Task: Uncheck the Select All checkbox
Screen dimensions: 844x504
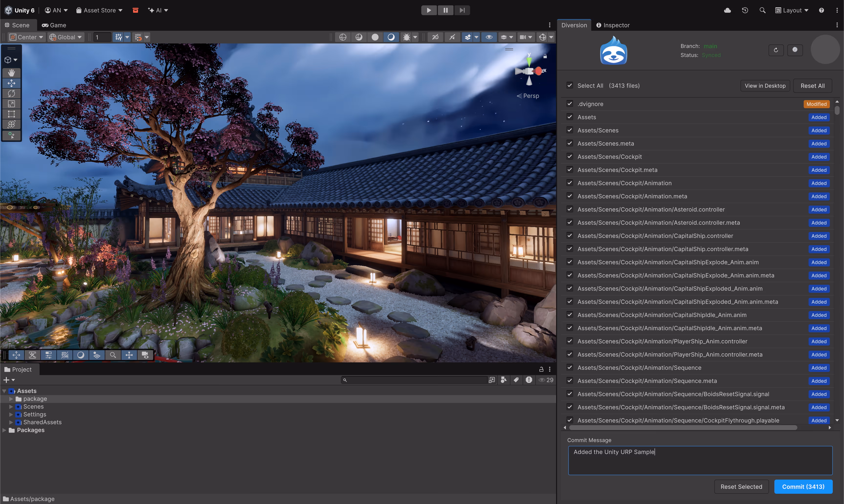Action: coord(570,85)
